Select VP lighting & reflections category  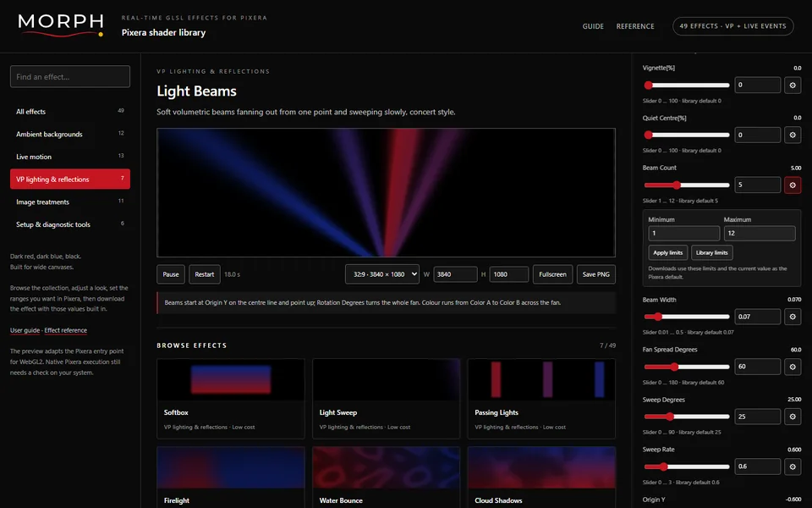click(x=70, y=179)
